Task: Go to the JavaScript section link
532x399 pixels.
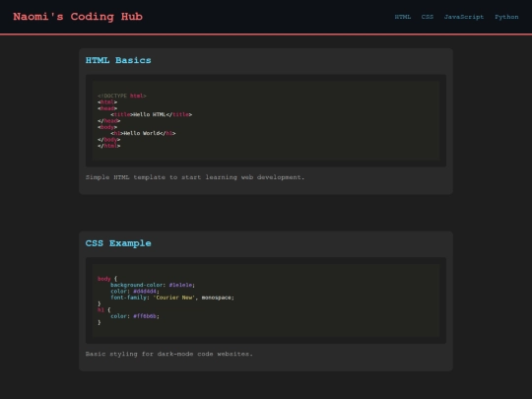Action: [464, 17]
